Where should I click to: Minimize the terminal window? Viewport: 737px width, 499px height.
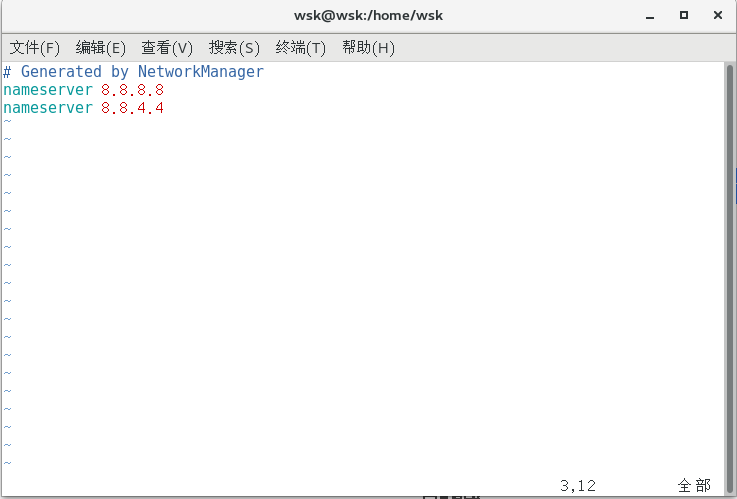click(650, 16)
